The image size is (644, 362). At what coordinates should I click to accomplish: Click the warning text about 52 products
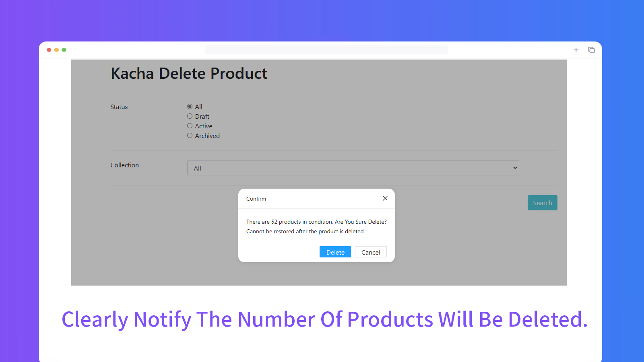click(316, 222)
